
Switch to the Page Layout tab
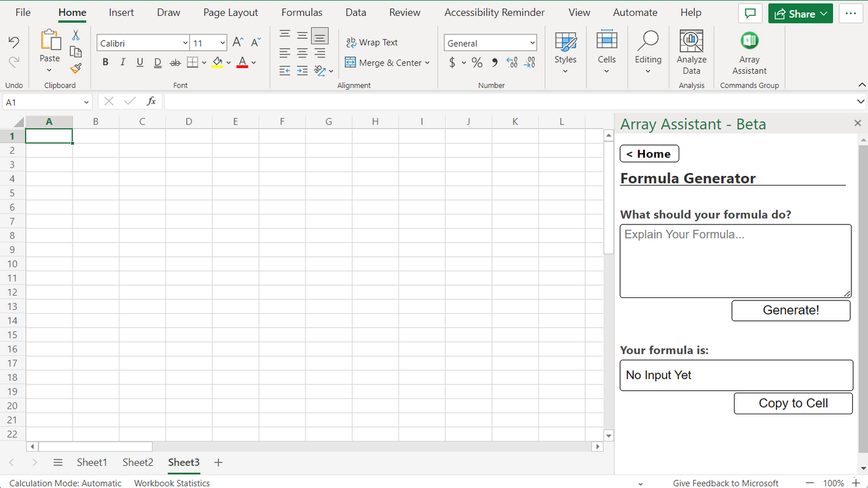(x=231, y=13)
